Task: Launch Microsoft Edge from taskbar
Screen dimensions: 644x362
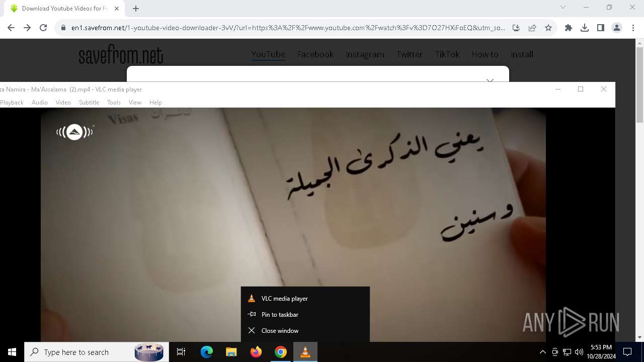Action: point(207,352)
